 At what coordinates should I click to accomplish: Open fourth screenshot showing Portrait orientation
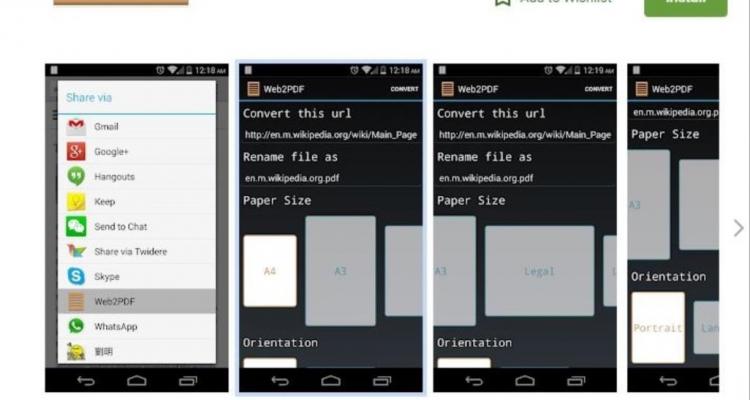pos(673,228)
